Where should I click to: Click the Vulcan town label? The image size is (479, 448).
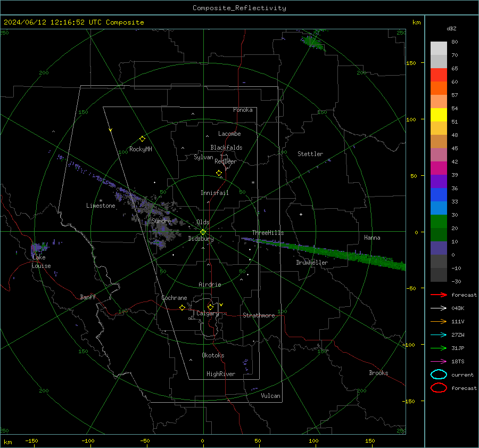point(270,396)
